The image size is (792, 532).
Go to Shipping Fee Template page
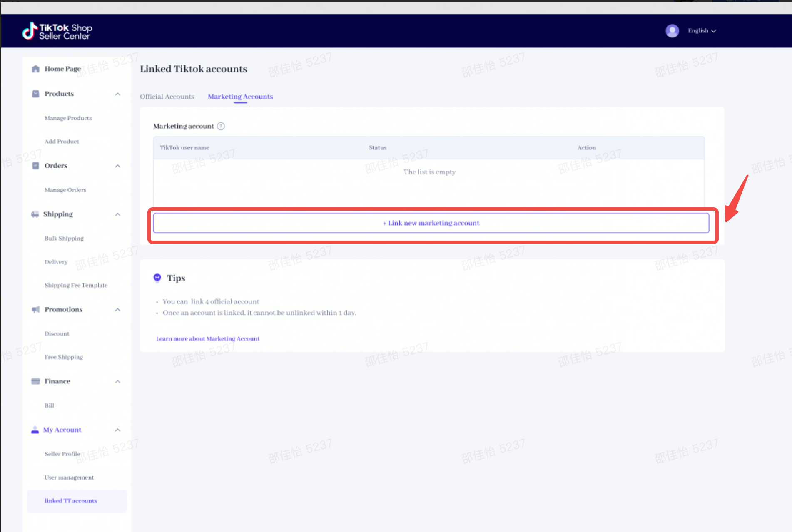coord(76,285)
